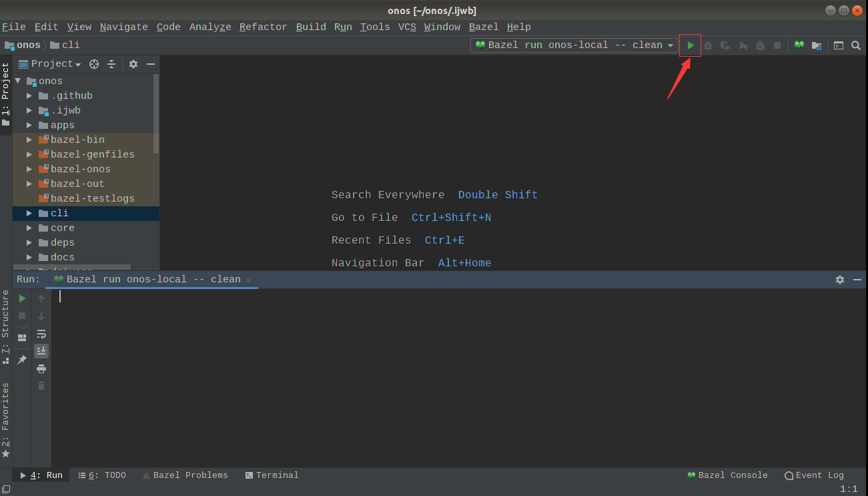The image size is (868, 496).
Task: Toggle soft-wrap in Run console
Action: 41,334
